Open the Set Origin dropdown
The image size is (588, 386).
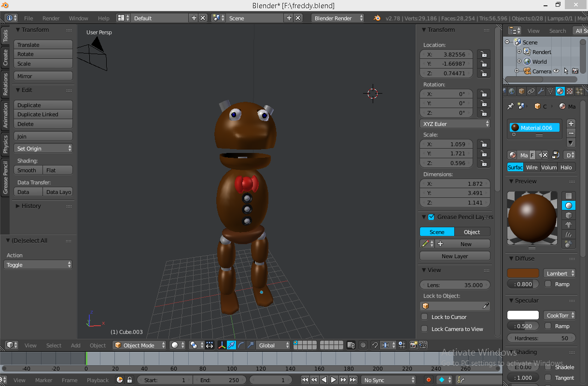tap(43, 148)
